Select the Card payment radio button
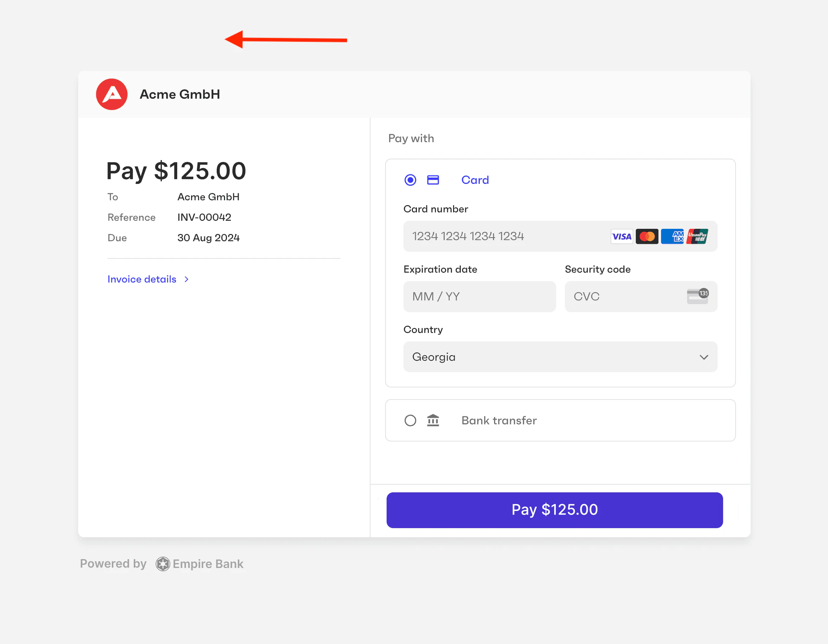 coord(410,180)
